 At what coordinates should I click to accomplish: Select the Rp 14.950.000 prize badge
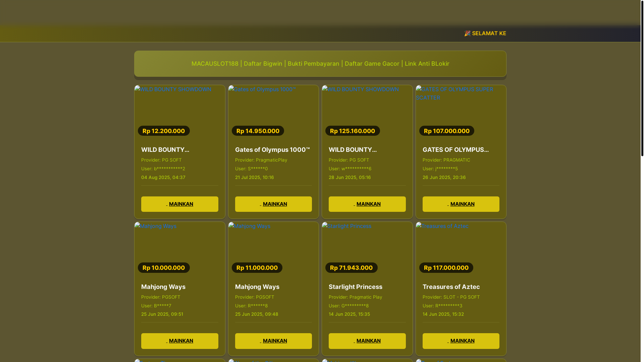tap(258, 131)
